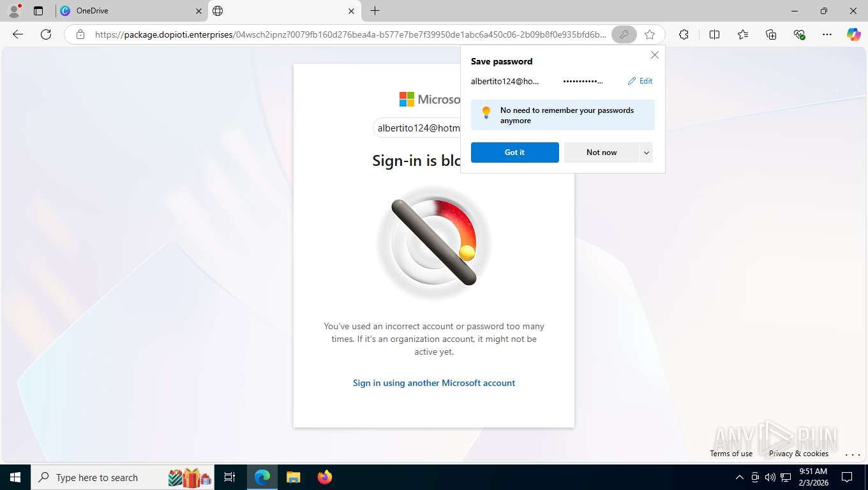Open the footer three-dots more options
868x490 pixels.
pos(853,454)
